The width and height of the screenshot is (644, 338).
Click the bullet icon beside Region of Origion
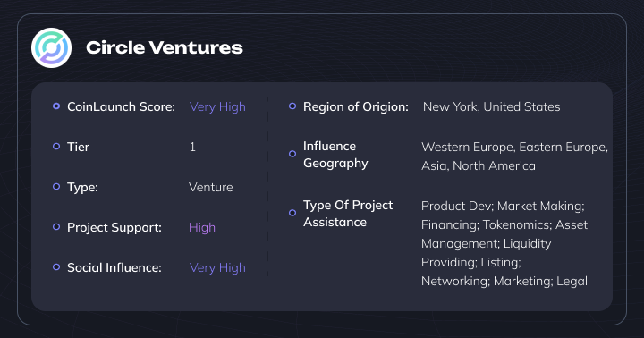coord(292,106)
